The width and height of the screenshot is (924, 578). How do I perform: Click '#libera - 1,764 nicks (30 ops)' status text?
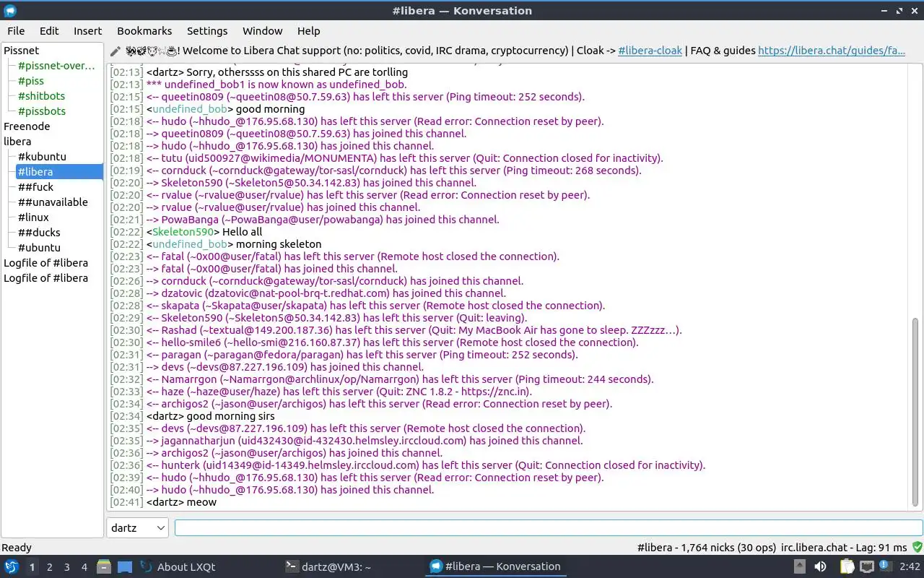point(707,548)
